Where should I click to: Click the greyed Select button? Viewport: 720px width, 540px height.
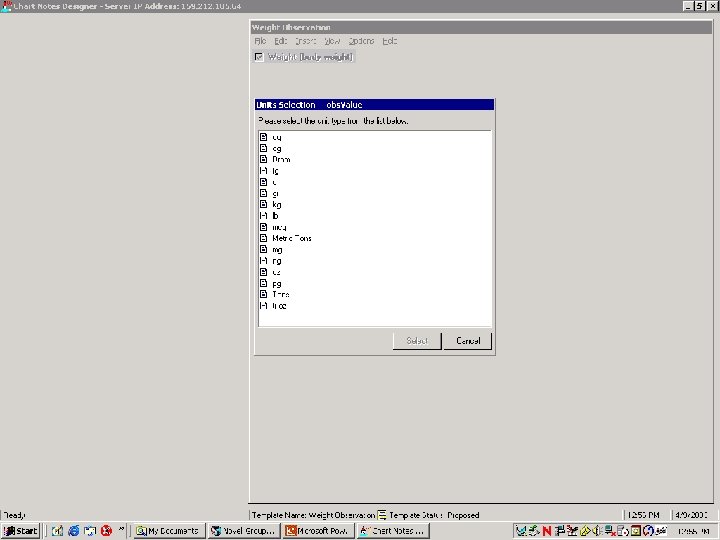tap(417, 341)
